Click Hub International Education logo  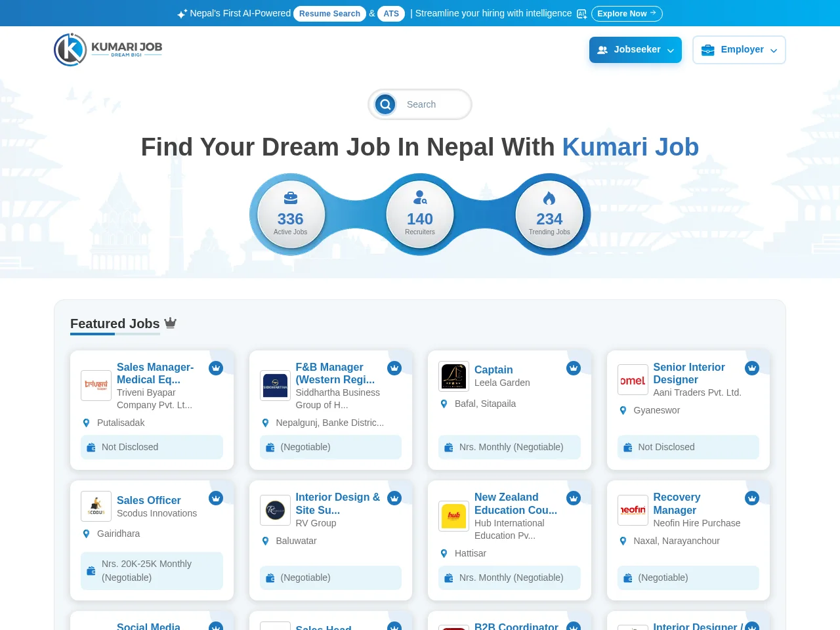coord(454,516)
